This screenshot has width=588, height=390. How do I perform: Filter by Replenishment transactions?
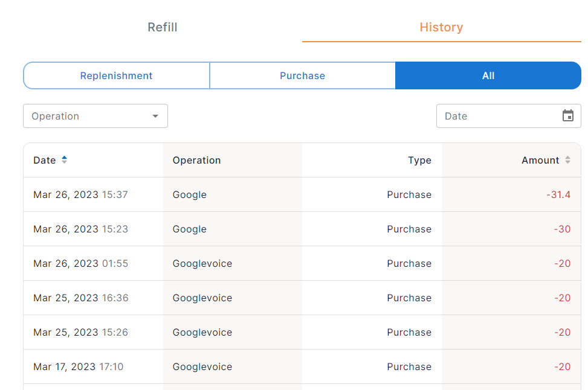(117, 75)
